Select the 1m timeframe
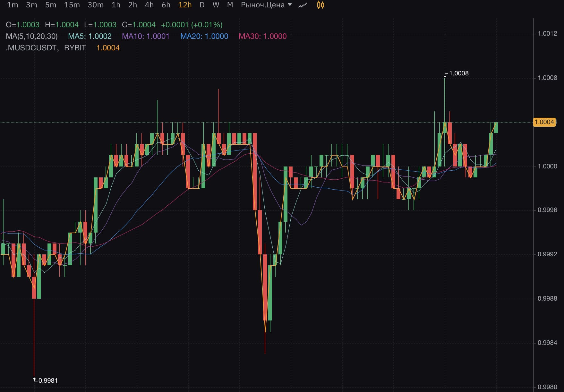This screenshot has width=564, height=392. coord(13,5)
